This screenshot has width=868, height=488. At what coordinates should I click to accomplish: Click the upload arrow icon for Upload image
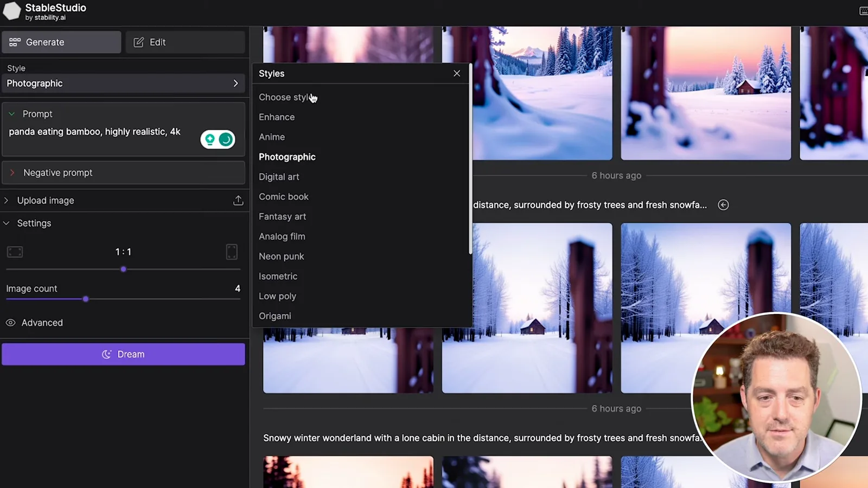pos(238,201)
